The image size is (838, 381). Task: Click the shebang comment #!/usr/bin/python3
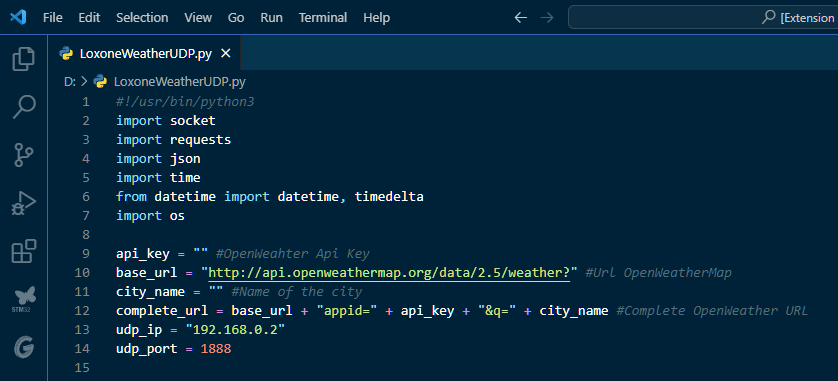pos(185,102)
